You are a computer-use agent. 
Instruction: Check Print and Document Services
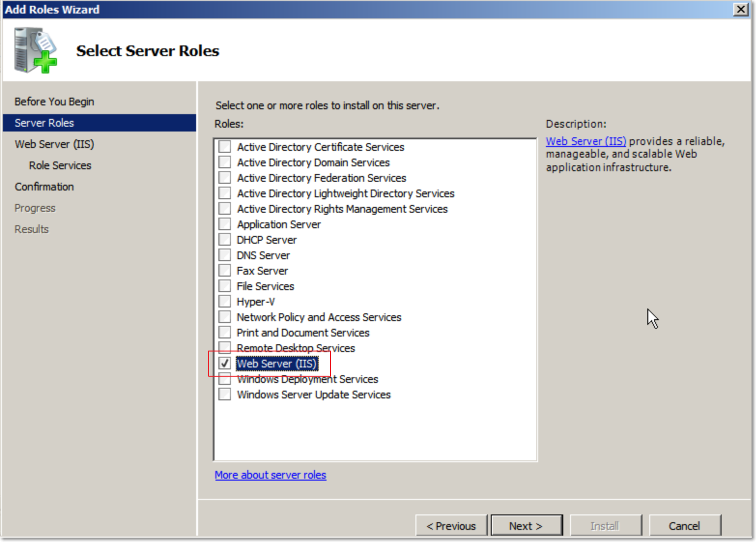click(x=224, y=332)
